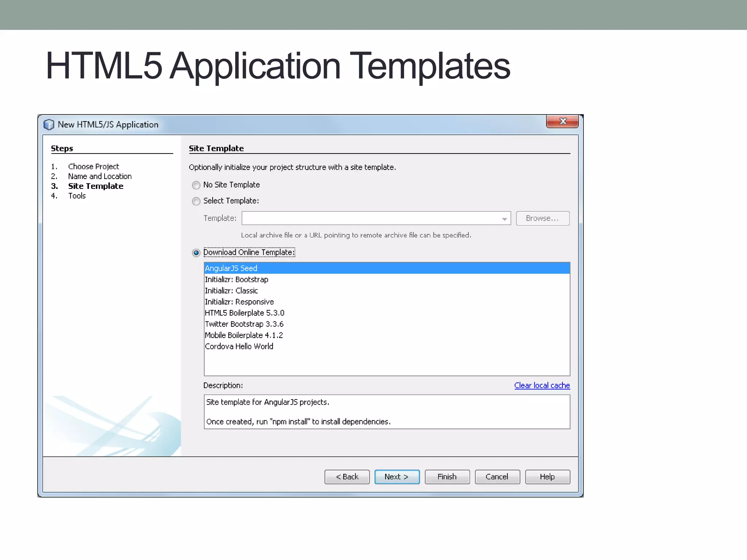Close the New HTML5/JS Application dialog
747x560 pixels.
(x=562, y=121)
